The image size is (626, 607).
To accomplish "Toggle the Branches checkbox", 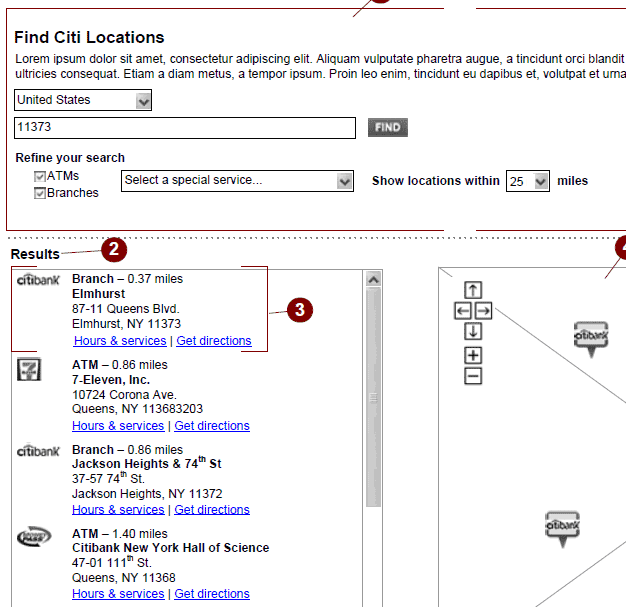I will point(40,193).
